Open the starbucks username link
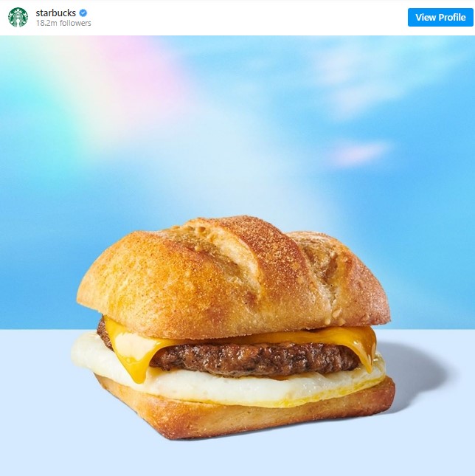Viewport: 475px width, 476px height. pos(56,13)
